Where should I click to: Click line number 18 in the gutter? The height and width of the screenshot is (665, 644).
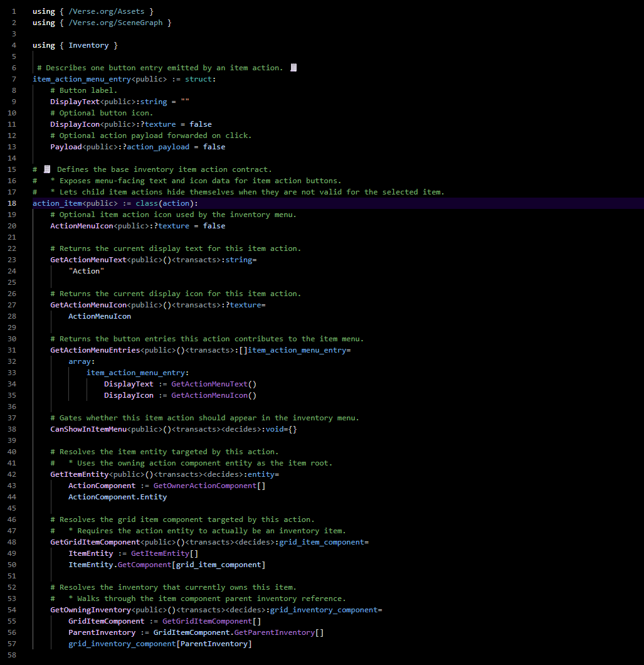pyautogui.click(x=12, y=203)
